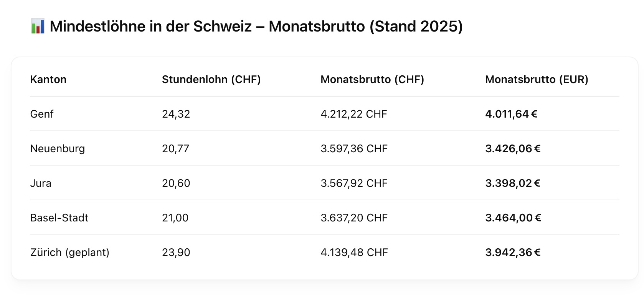Screen dimensions: 644x296
Task: Click the Genf row label
Action: pos(42,114)
